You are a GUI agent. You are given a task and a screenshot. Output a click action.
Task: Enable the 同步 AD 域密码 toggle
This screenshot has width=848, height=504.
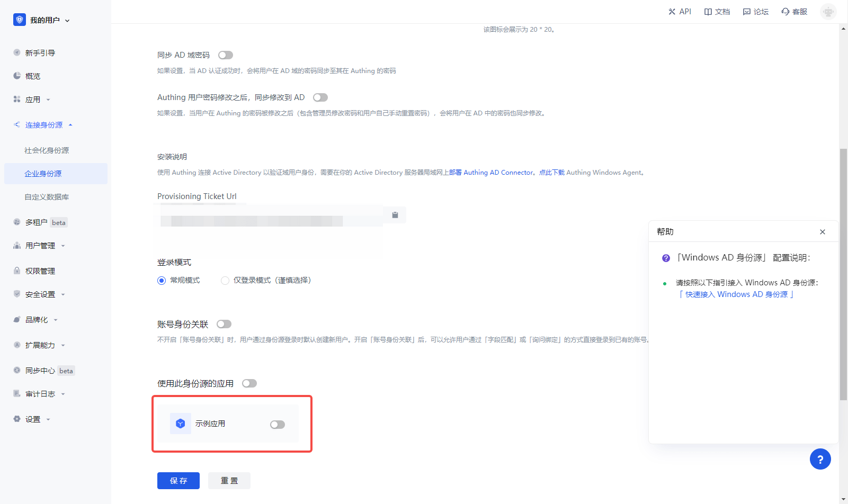tap(226, 55)
